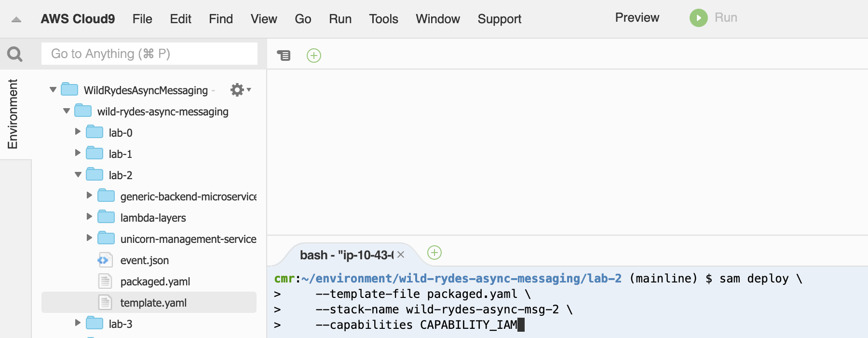Select the unicorn-management-service folder name

click(x=188, y=239)
